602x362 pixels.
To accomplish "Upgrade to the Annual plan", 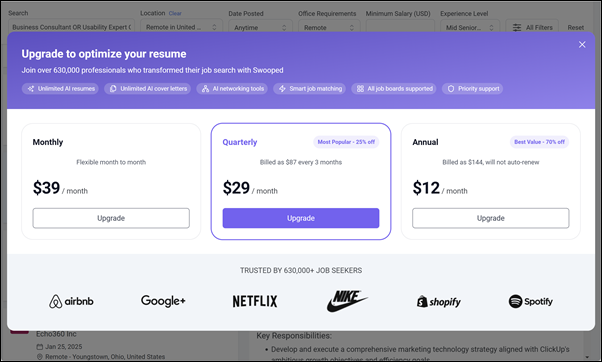I will (x=491, y=218).
